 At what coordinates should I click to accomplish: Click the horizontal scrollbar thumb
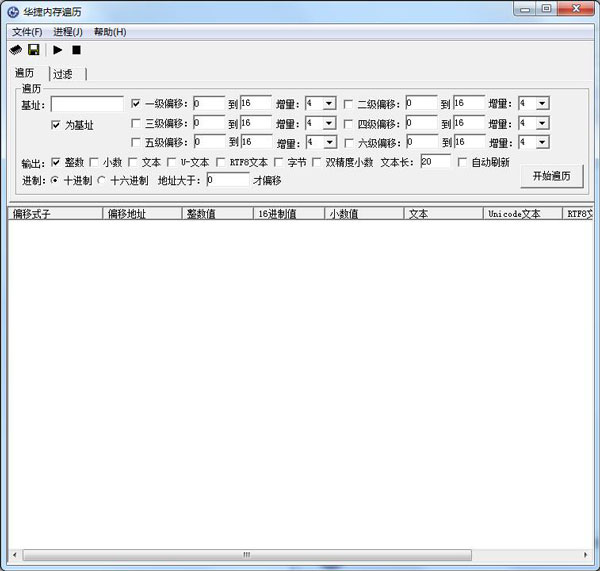click(247, 555)
